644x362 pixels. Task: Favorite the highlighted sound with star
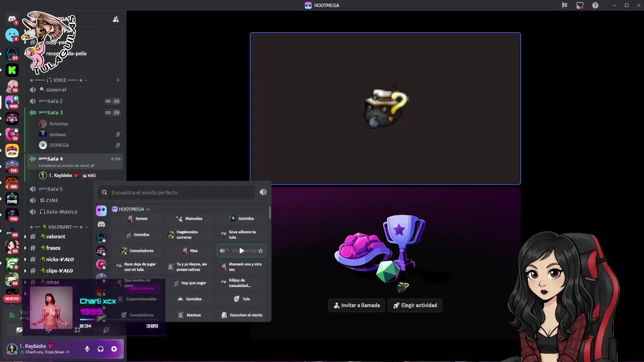coord(261,250)
